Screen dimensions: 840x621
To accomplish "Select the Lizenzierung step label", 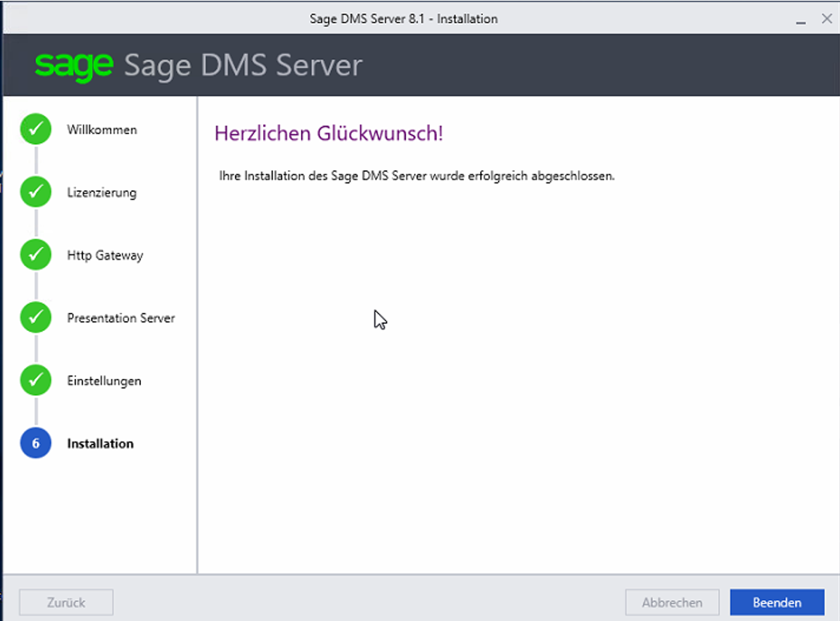I will (102, 193).
